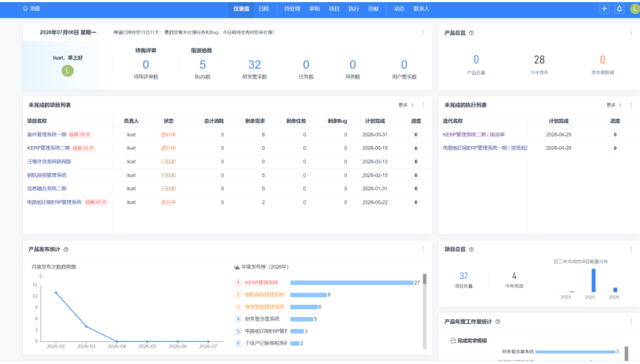This screenshot has height=364, width=640.
Task: Click the 2026 bar in project distribution chart
Action: [x=615, y=290]
